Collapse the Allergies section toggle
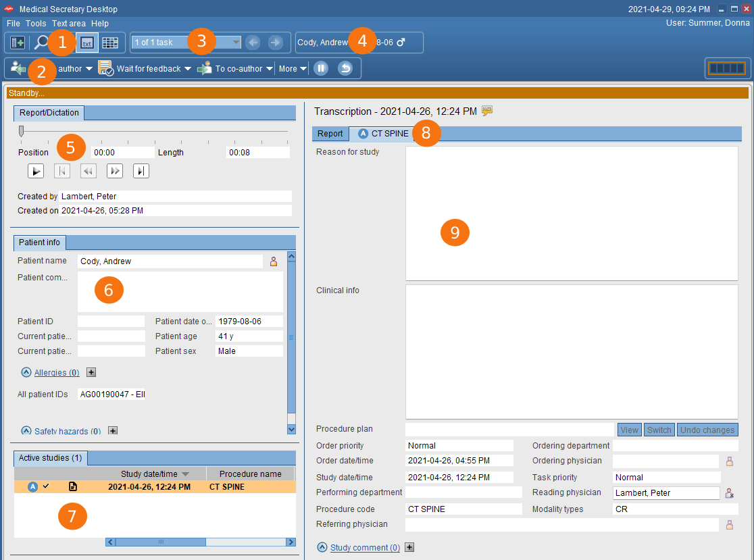Viewport: 754px width, 560px height. tap(26, 372)
